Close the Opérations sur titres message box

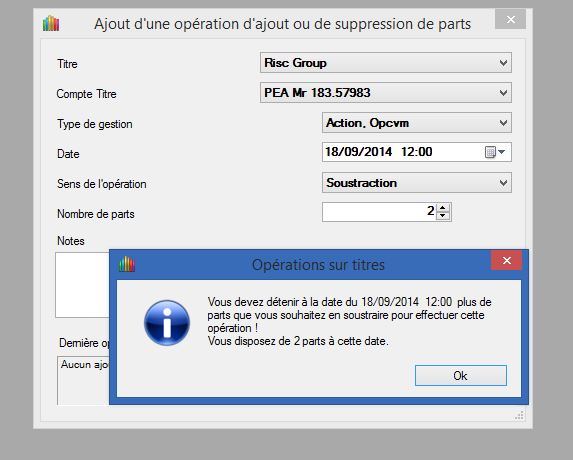[x=506, y=260]
